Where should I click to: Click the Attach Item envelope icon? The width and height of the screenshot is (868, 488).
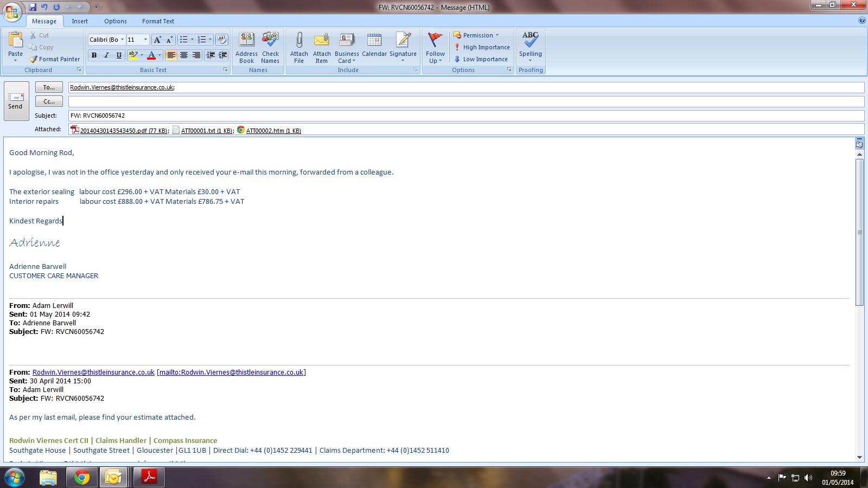pos(322,41)
